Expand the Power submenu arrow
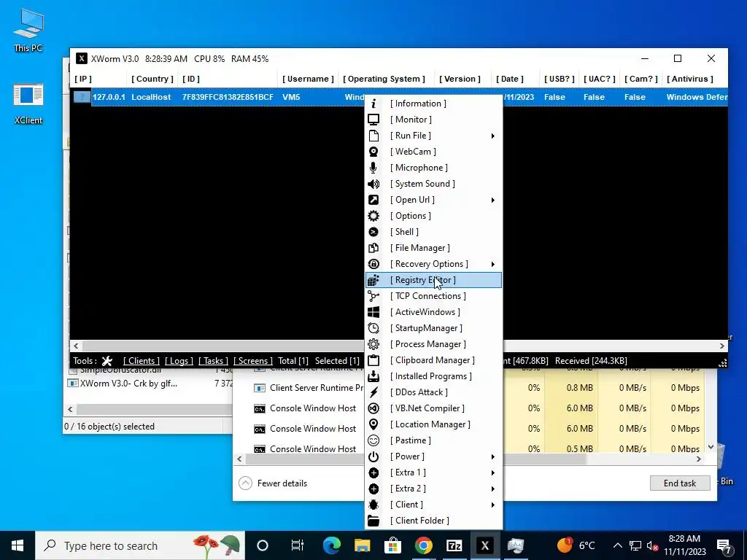 [x=493, y=456]
